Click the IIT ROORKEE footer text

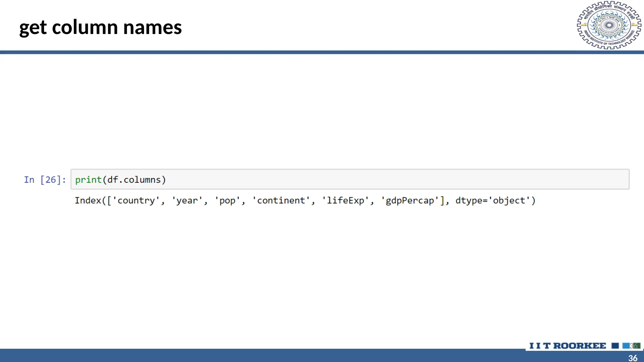[568, 346]
